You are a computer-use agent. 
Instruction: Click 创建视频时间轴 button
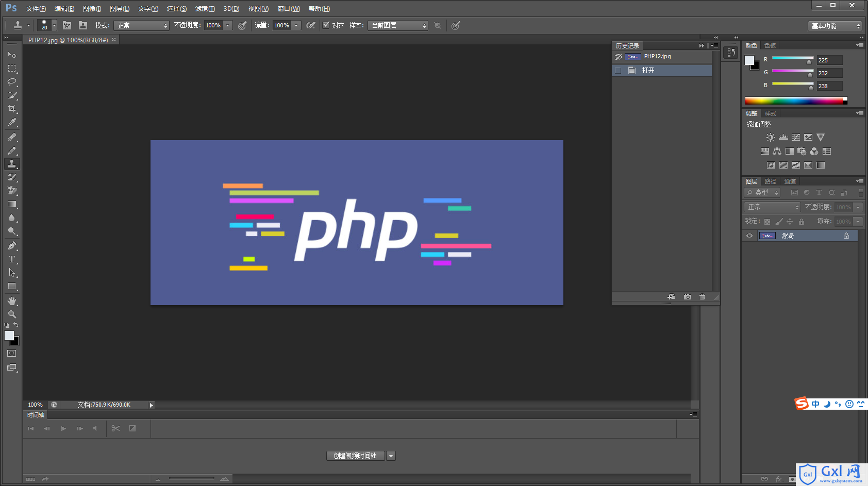(356, 456)
